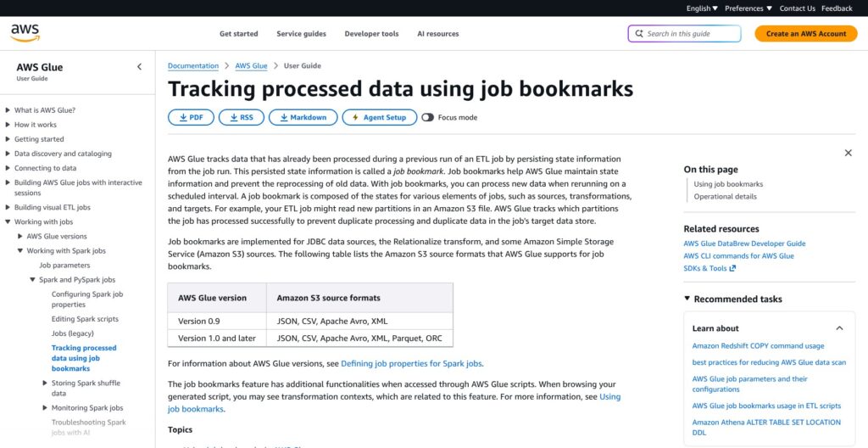
Task: Open Defining job properties for Spark jobs
Action: point(411,364)
